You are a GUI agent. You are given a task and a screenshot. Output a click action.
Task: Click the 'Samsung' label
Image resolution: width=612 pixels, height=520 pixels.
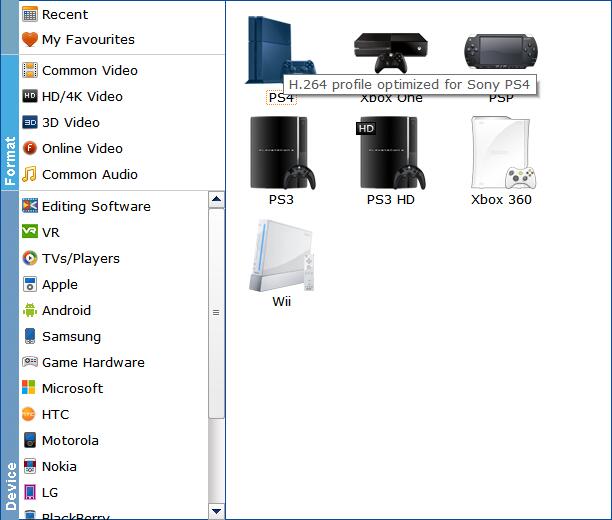click(x=71, y=337)
